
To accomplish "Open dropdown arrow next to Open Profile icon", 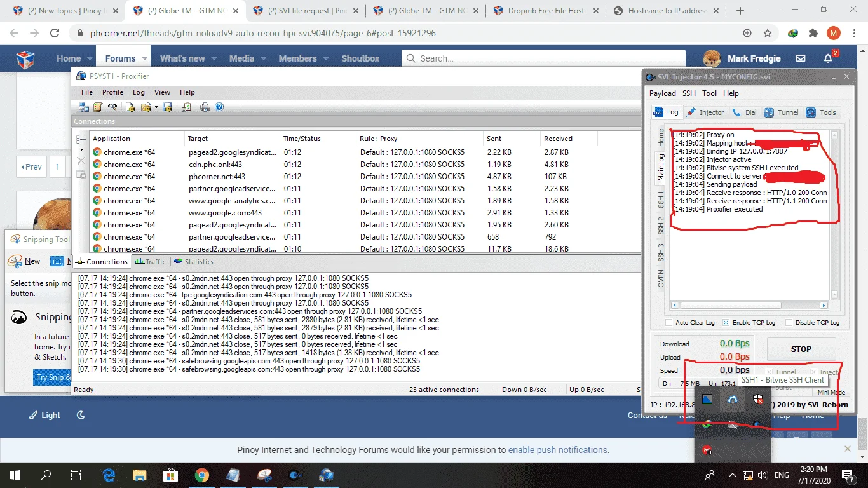I will (x=156, y=107).
